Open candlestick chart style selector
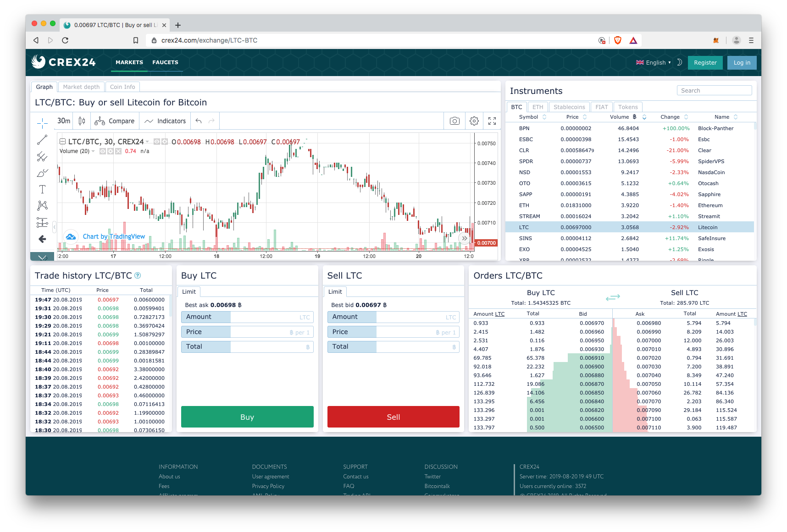 coord(82,121)
